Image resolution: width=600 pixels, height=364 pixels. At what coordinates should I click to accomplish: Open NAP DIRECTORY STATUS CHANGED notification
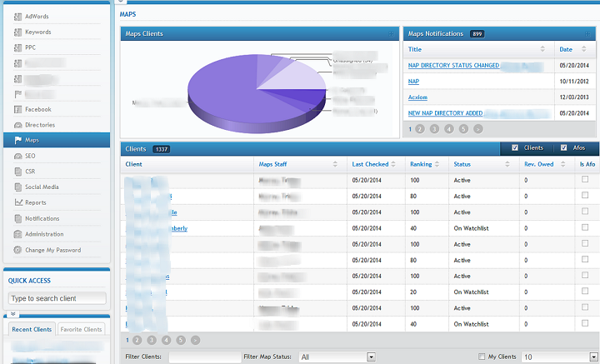[x=453, y=65]
